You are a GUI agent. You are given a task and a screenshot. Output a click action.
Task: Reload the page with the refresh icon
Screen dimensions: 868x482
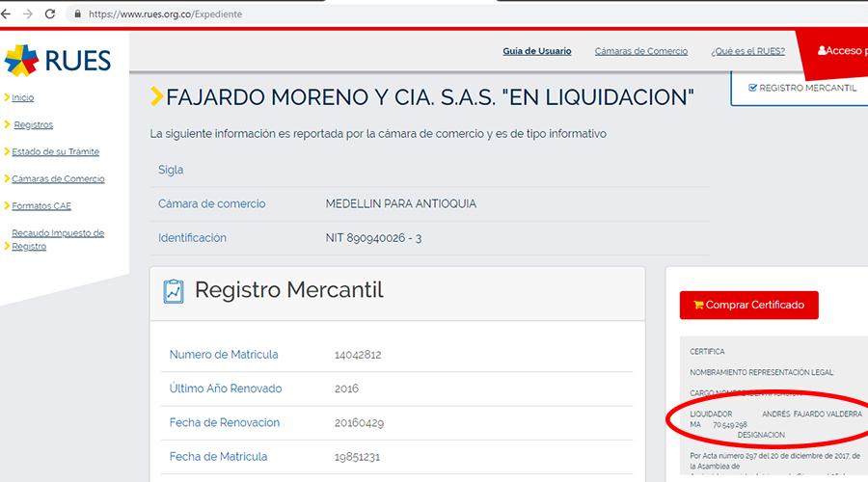pos(50,13)
